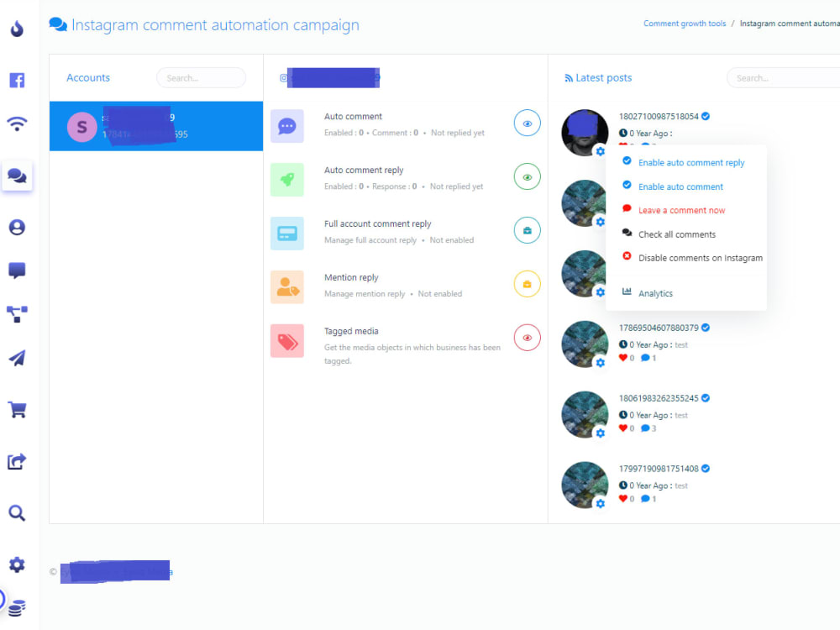
Task: Open the search magnifier sidebar icon
Action: (17, 513)
